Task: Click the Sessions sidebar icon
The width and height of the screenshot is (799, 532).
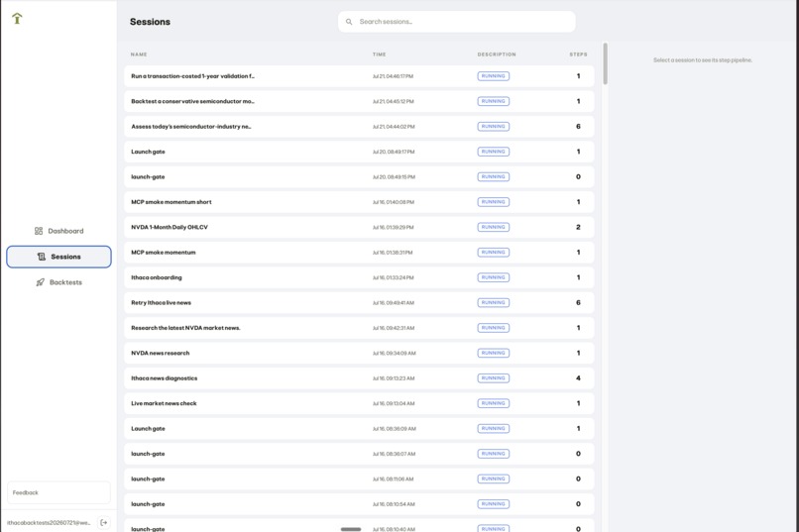Action: coord(42,257)
